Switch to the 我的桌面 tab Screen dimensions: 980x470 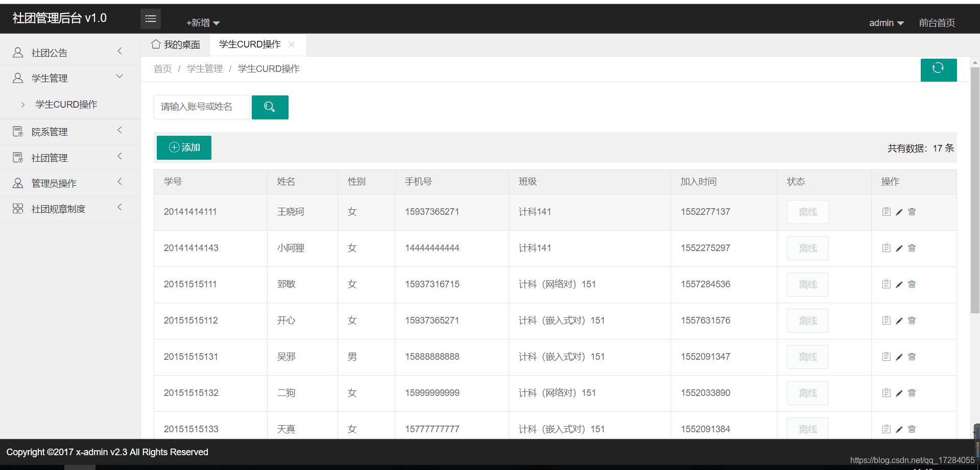click(176, 45)
